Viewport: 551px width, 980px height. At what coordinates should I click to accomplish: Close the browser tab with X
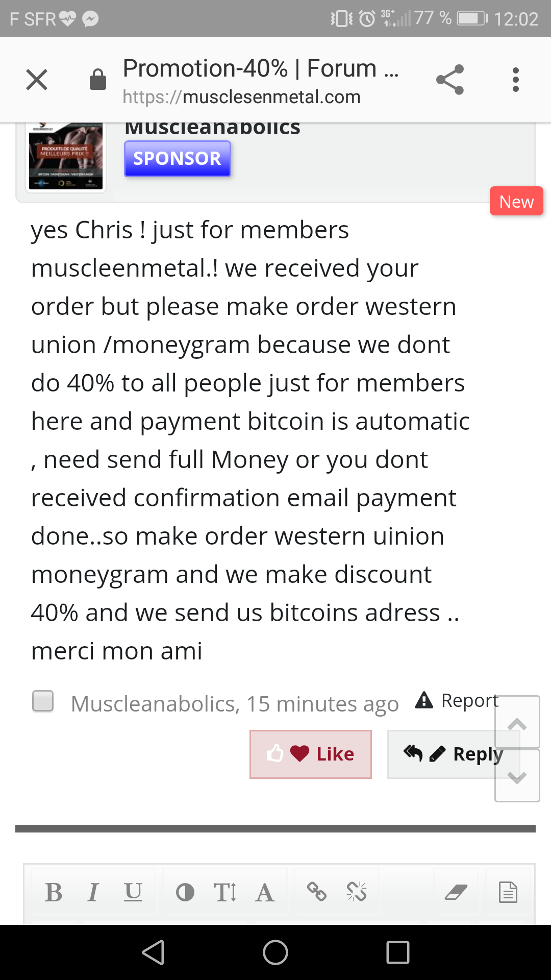[37, 80]
